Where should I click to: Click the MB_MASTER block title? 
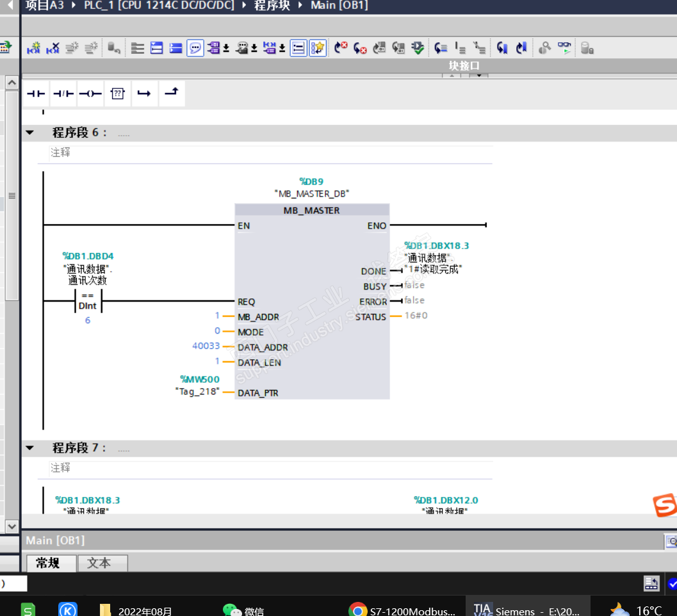click(x=312, y=210)
